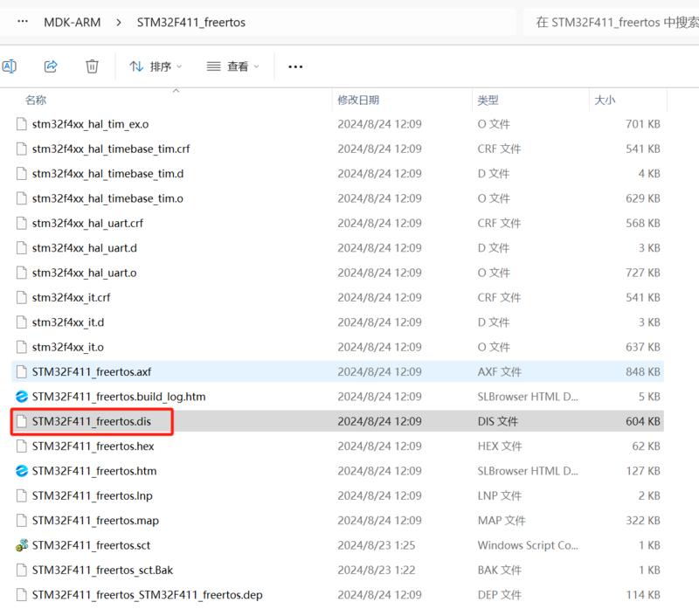Sort by Date modified (修改日期) header
Viewport: 699px width, 616px height.
[358, 100]
